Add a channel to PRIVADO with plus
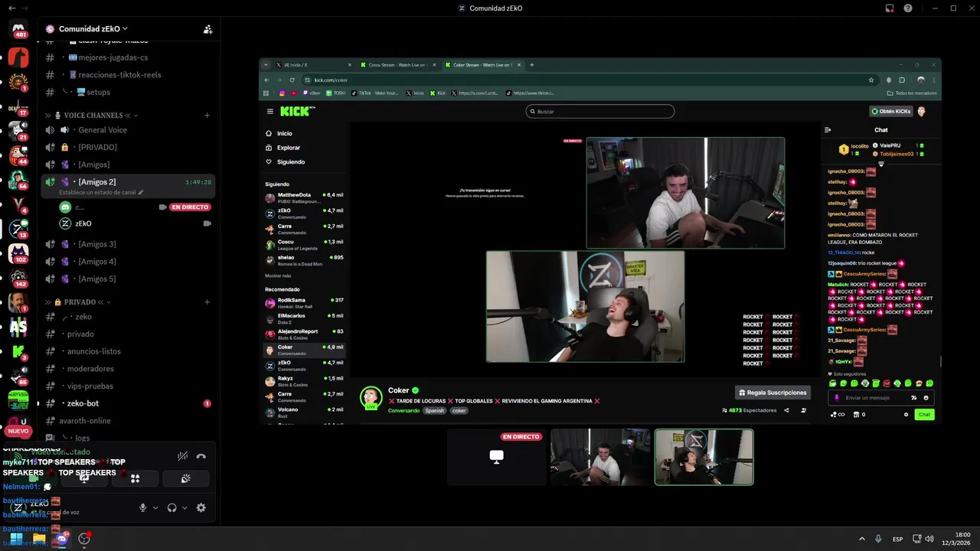980x551 pixels. (x=207, y=302)
